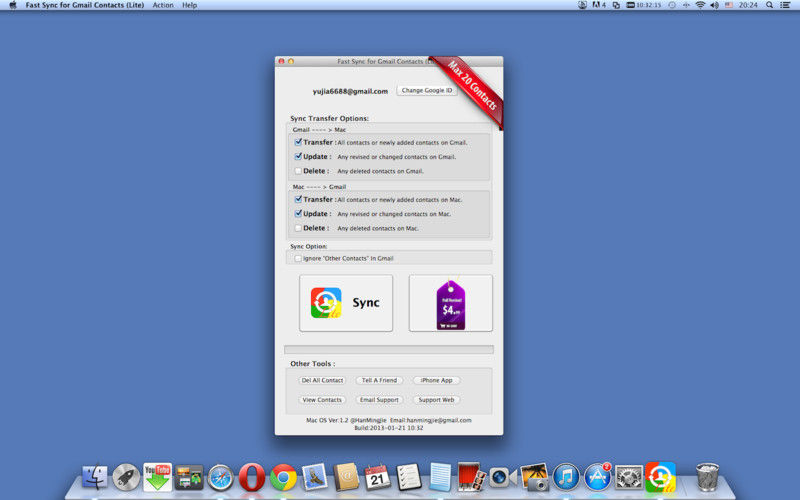Open Calendar showing 21 in dock
Viewport: 800px width, 500px height.
(378, 478)
